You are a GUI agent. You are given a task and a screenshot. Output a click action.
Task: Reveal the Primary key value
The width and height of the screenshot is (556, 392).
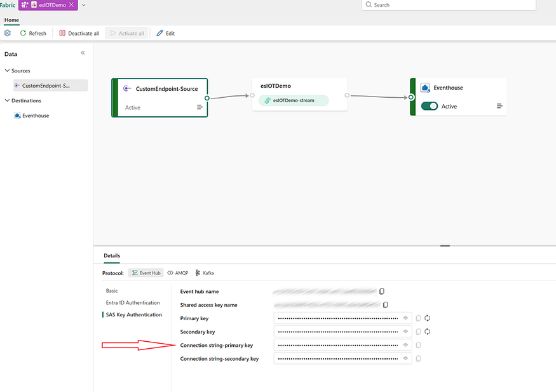[405, 318]
